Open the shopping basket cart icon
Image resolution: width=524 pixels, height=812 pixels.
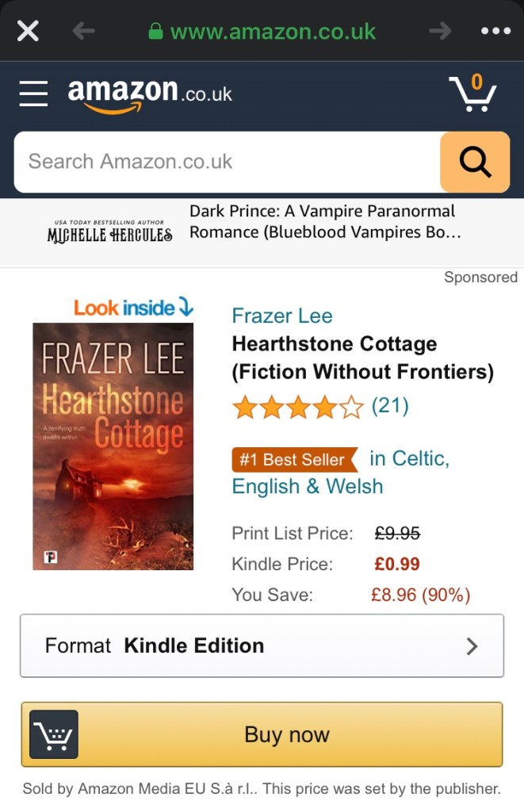click(472, 93)
